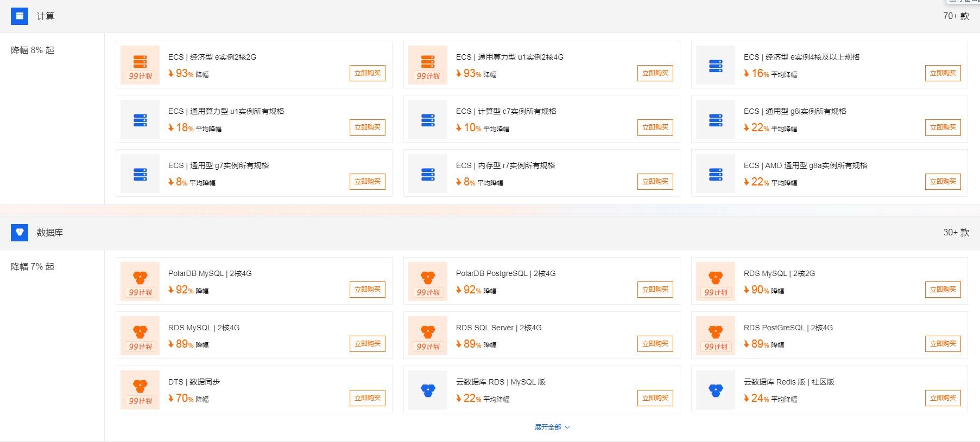980x442 pixels.
Task: Click the 数据库 category icon
Action: pyautogui.click(x=20, y=233)
